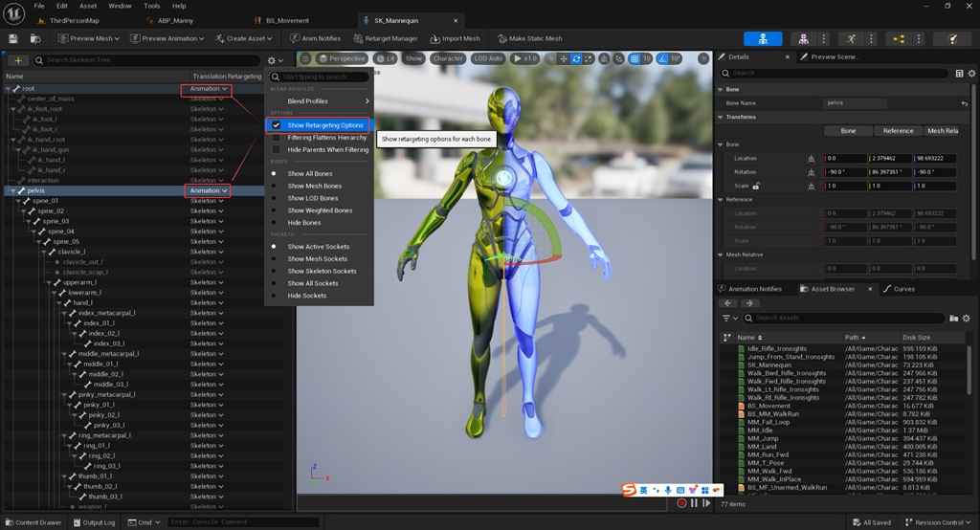Viewport: 980px width, 530px height.
Task: Click the Asset Browser back arrow
Action: tap(727, 303)
